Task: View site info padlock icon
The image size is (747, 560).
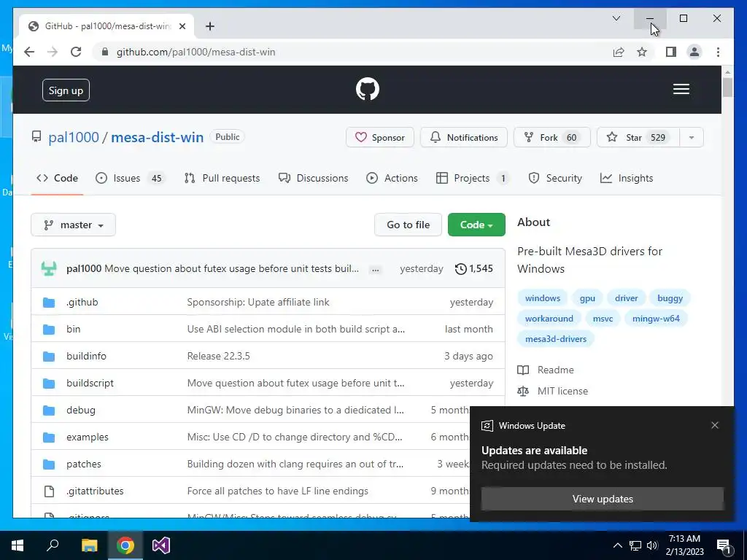Action: (x=105, y=52)
